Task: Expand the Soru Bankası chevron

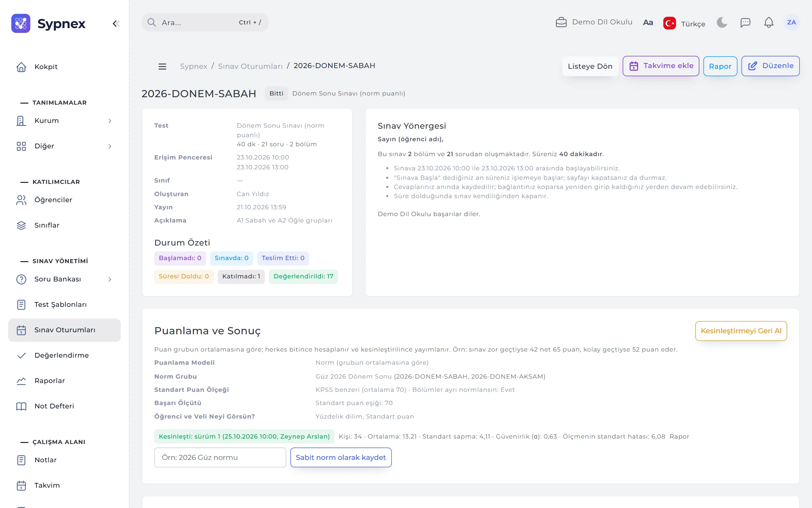Action: tap(110, 279)
